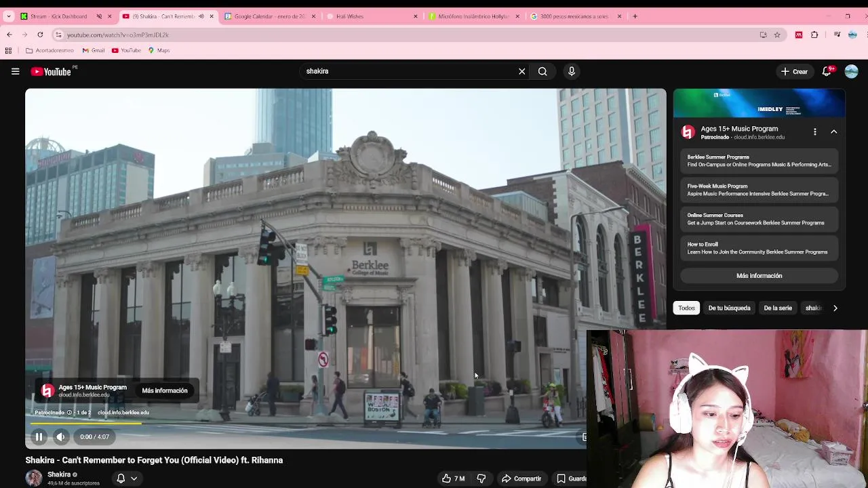Open the YouTube guide hamburger menu

click(15, 71)
